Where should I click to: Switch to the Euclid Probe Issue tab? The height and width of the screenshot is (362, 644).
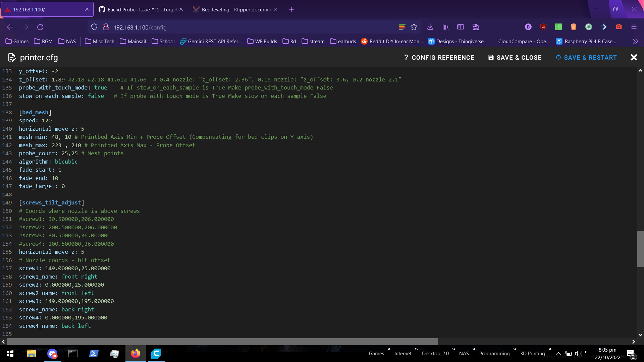(141, 9)
